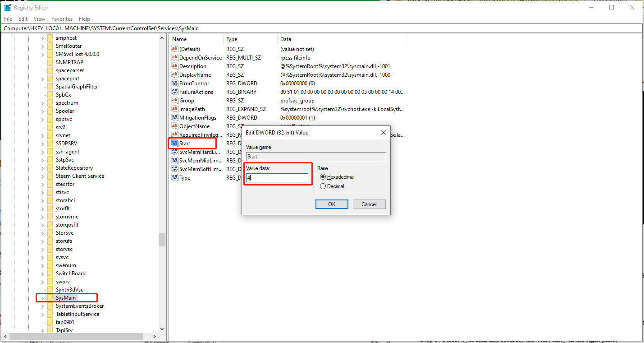This screenshot has width=644, height=343.
Task: Expand the smphost tree node
Action: 42,38
